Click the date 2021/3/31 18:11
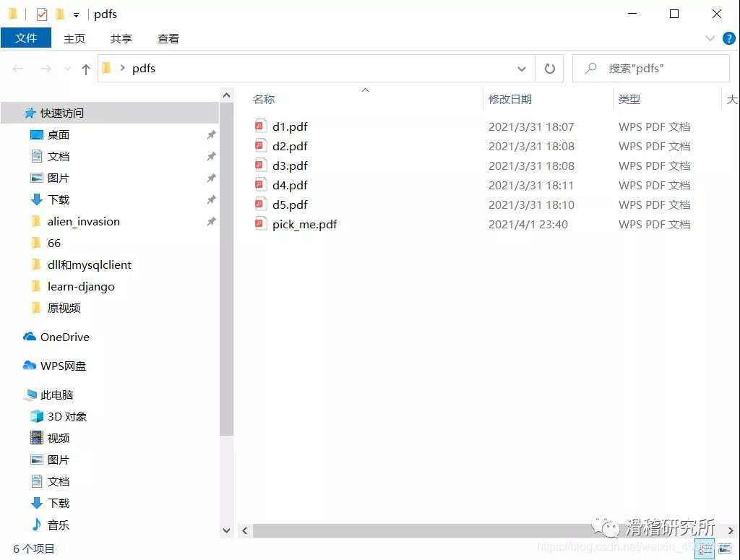The width and height of the screenshot is (740, 560). coord(531,185)
